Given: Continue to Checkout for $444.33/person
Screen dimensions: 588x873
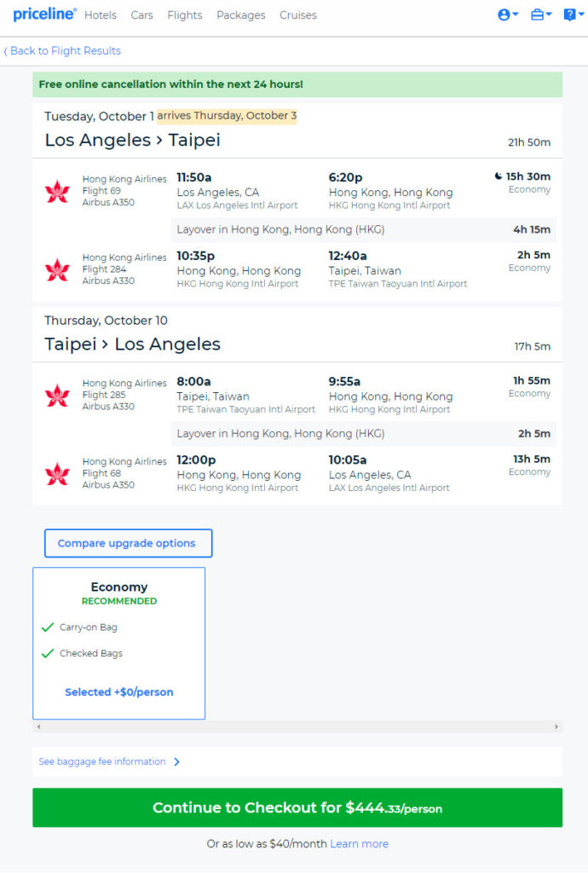Looking at the screenshot, I should point(297,807).
